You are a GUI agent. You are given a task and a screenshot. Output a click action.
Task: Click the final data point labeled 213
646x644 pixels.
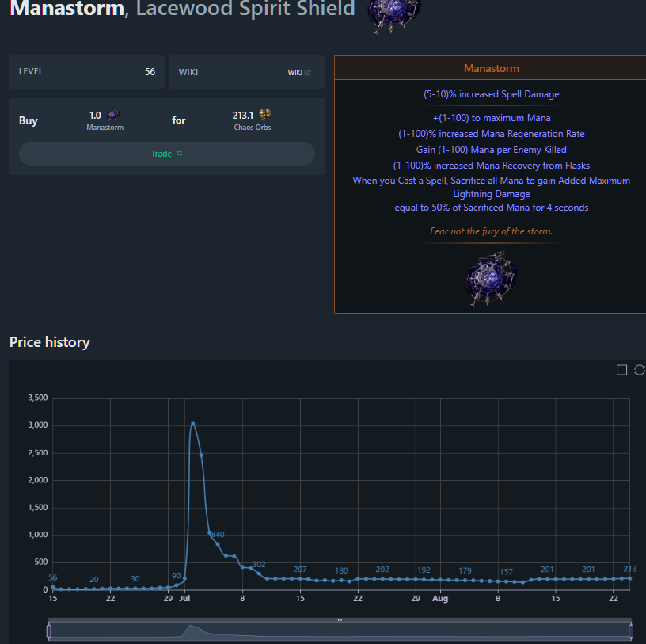(x=630, y=578)
